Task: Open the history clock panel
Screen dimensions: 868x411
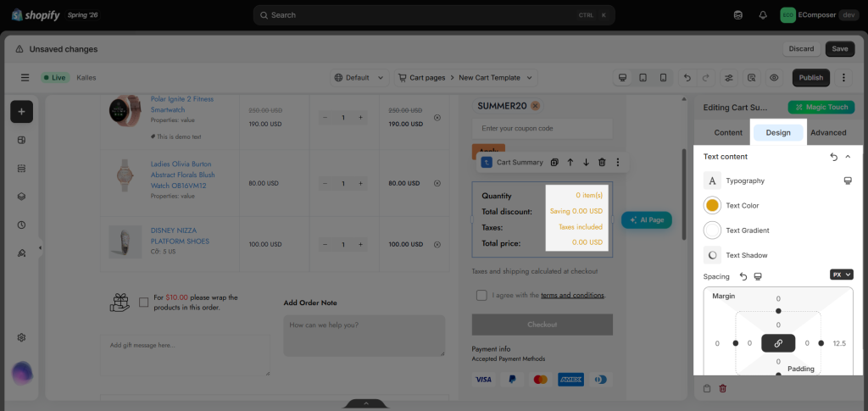Action: (21, 225)
